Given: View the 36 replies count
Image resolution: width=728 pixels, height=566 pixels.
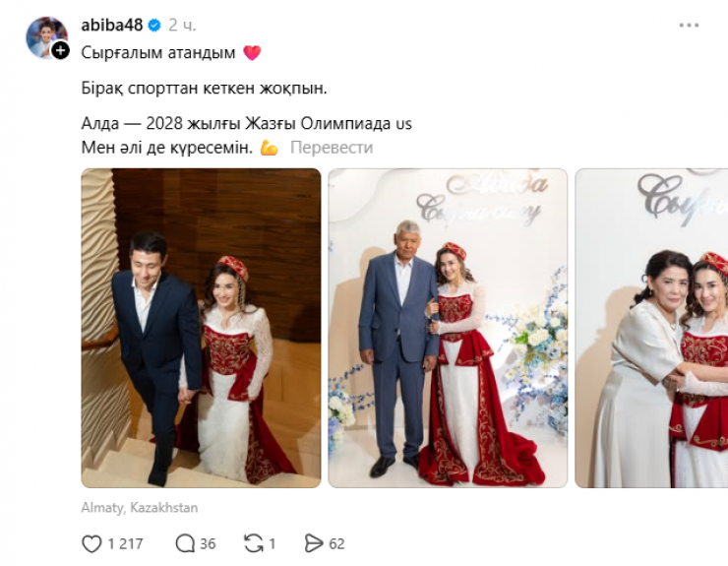Looking at the screenshot, I should [x=208, y=543].
